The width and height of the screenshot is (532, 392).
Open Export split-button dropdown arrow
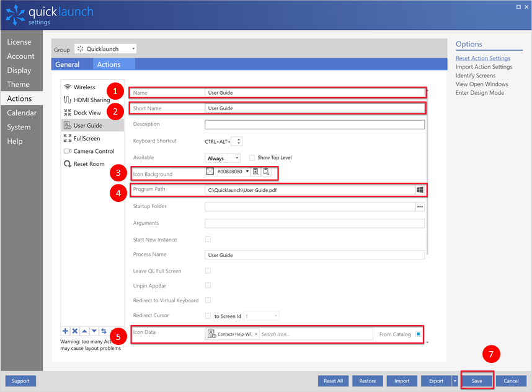point(455,381)
